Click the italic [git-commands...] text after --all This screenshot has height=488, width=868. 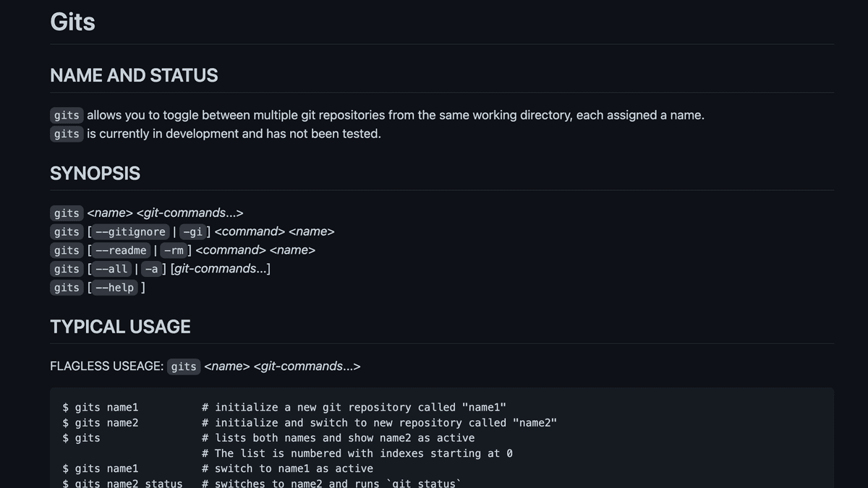click(x=221, y=268)
